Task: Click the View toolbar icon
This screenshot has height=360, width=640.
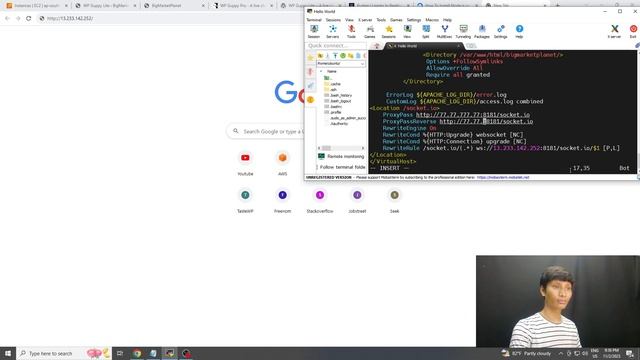Action: [407, 31]
